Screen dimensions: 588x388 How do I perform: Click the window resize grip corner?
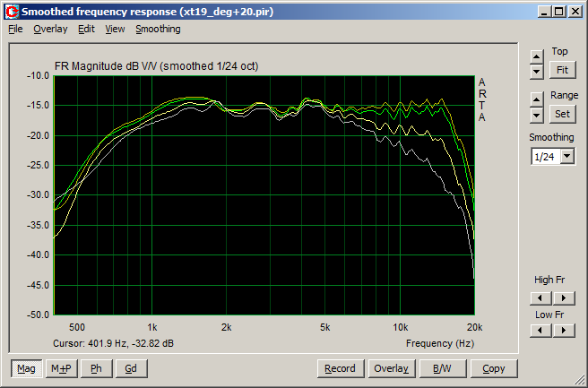[x=579, y=380]
